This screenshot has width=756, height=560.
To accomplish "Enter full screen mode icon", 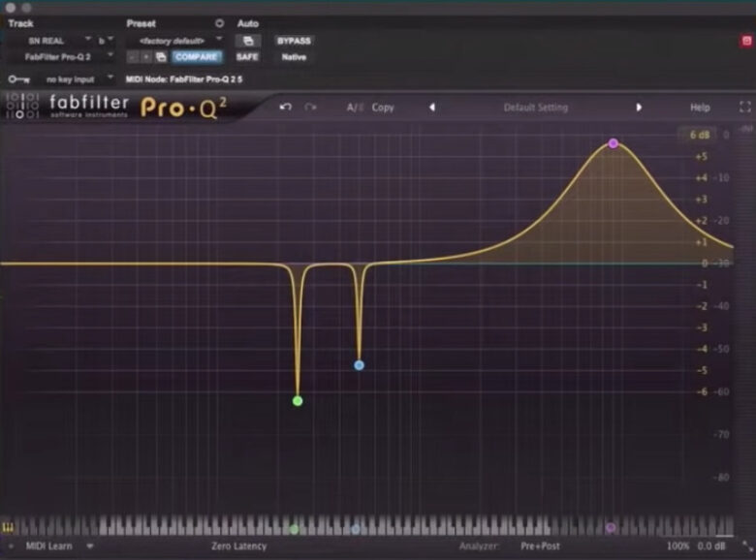I will point(745,107).
